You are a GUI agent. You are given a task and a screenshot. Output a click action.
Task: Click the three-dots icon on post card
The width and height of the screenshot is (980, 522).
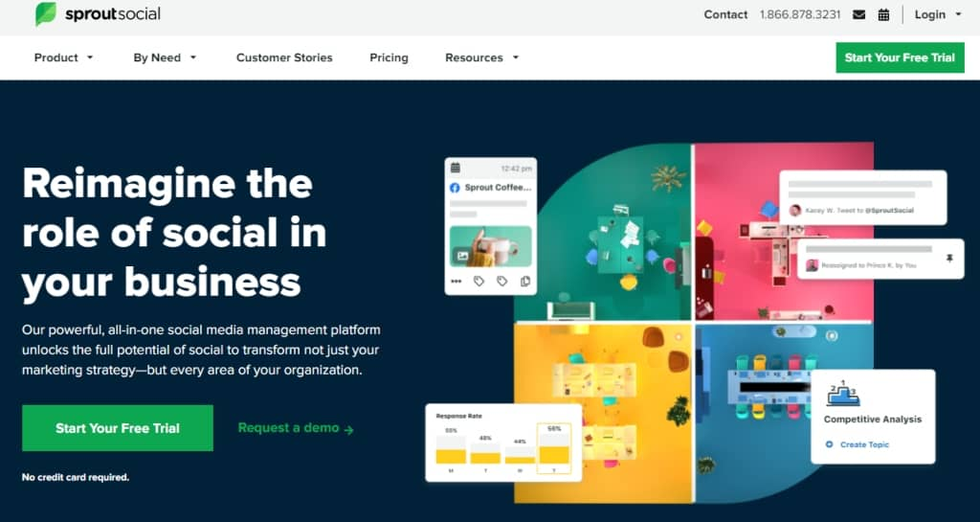(457, 282)
